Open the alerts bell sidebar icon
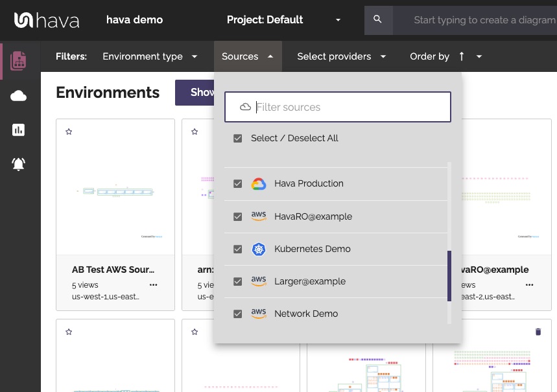 [18, 164]
